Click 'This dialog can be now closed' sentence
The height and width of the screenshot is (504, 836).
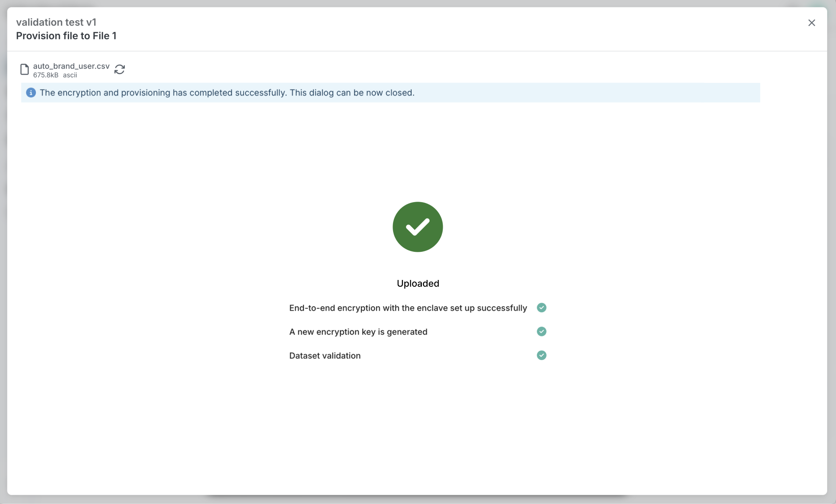point(352,93)
